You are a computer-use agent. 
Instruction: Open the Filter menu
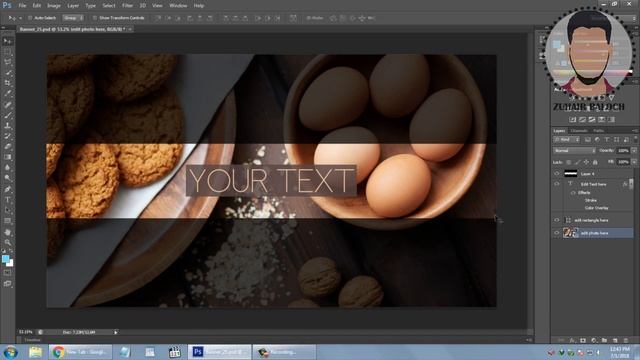(x=127, y=6)
